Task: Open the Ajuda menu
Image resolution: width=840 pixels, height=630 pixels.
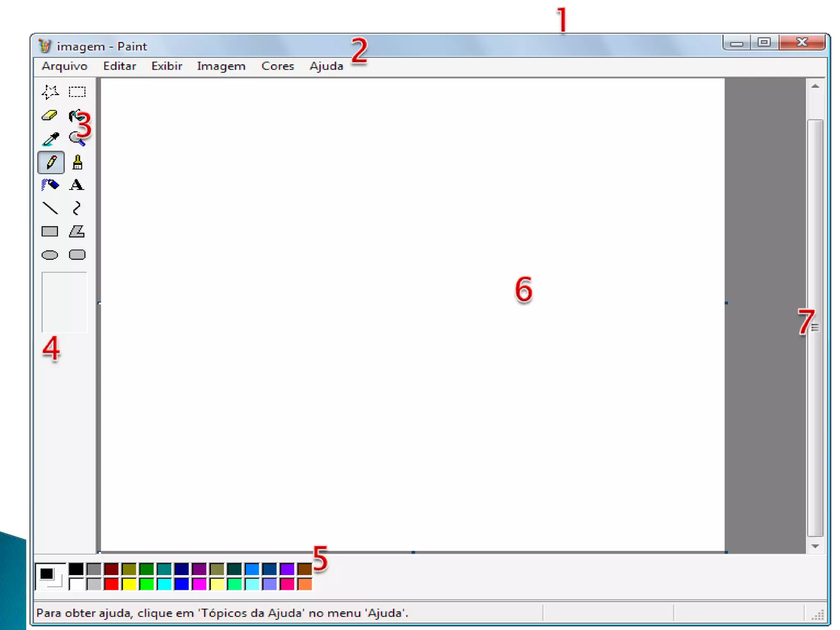Action: [x=326, y=66]
